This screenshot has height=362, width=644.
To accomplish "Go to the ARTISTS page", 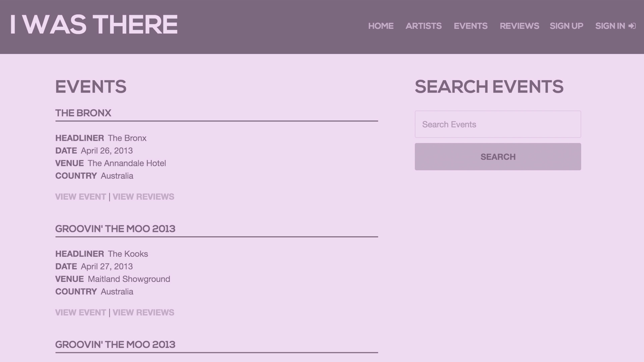I will (423, 26).
